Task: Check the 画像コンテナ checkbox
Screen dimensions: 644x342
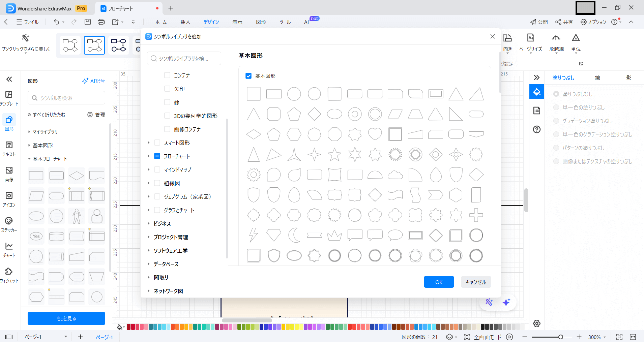Action: [167, 129]
